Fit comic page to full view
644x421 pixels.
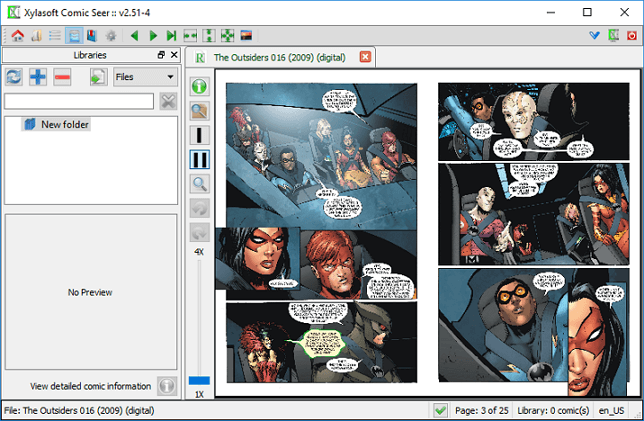click(227, 36)
